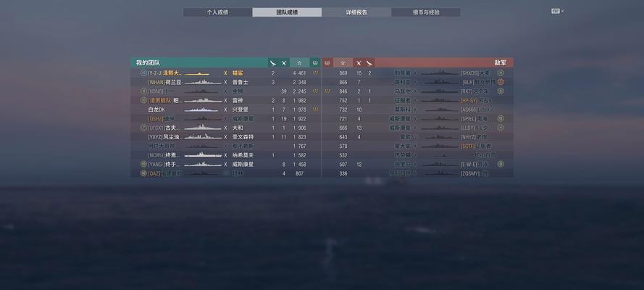The height and width of the screenshot is (290, 644).
Task: Select player 白龙DK row
Action: [226, 109]
